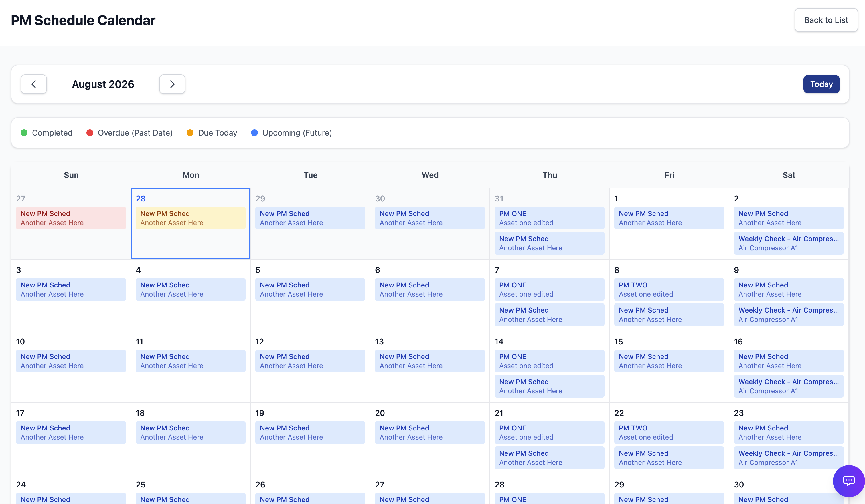Open New PM Sched event on August 26
This screenshot has height=504, width=865.
(310, 499)
